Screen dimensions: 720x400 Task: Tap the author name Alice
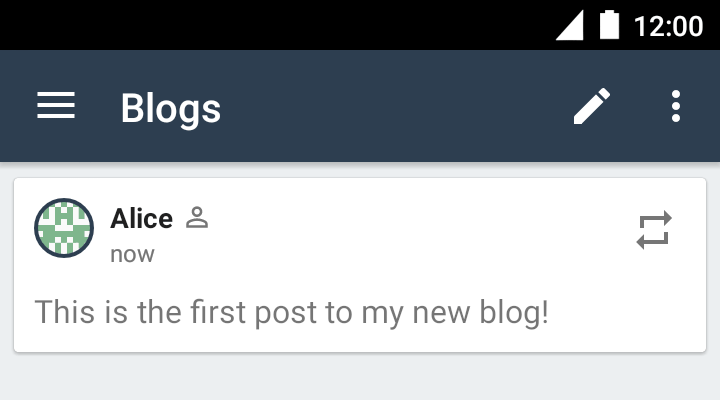pyautogui.click(x=141, y=218)
